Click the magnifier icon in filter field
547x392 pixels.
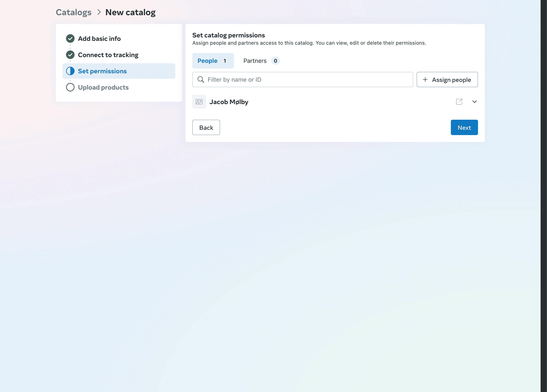click(x=201, y=80)
